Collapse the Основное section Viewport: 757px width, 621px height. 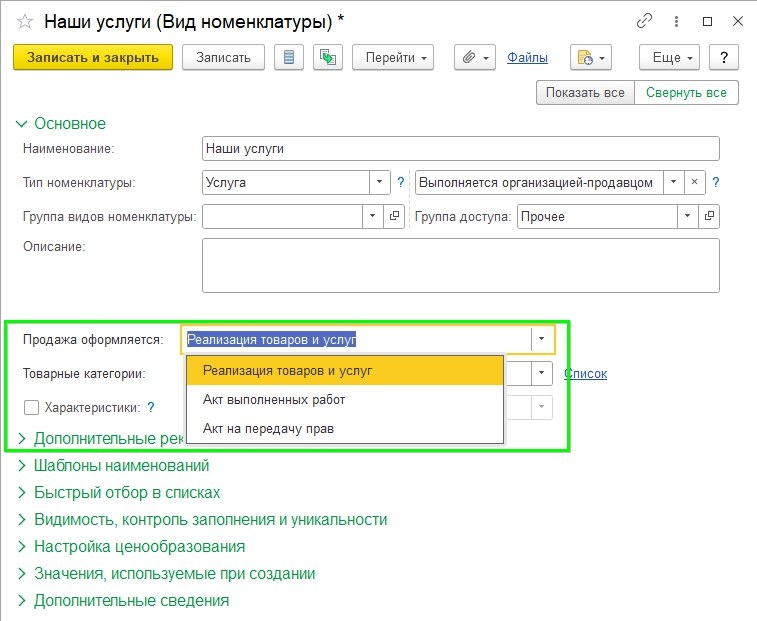[61, 124]
